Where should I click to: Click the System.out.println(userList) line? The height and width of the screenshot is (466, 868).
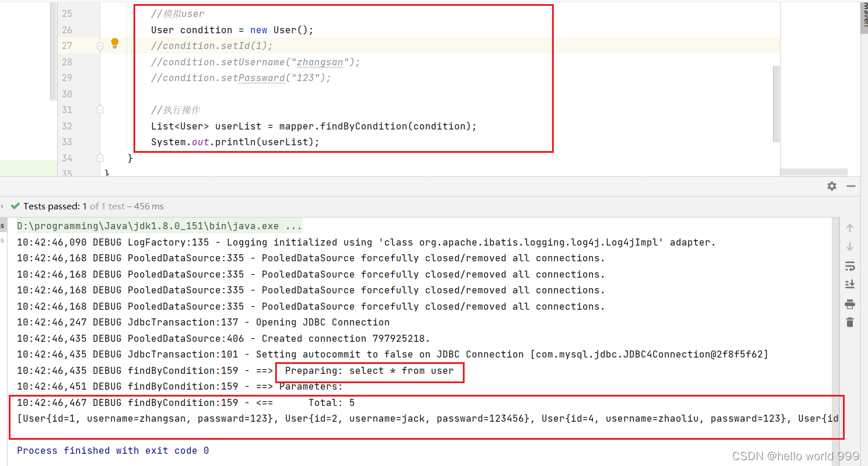[235, 142]
